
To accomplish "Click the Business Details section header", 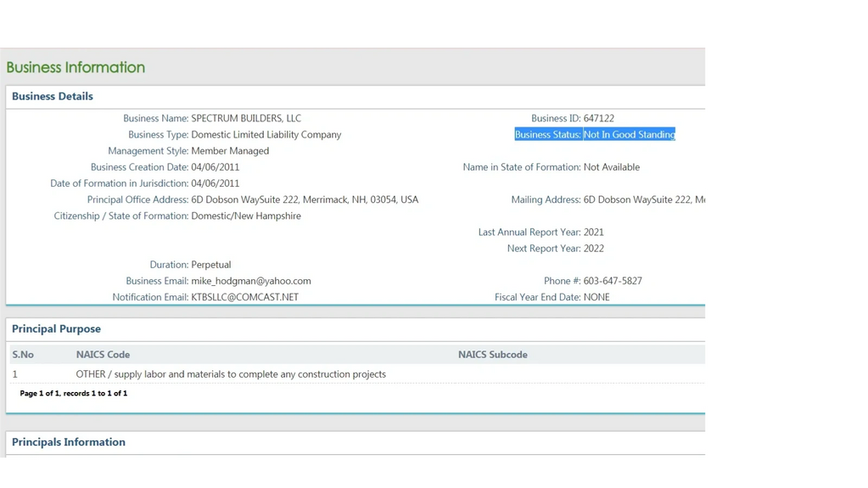I will [53, 97].
